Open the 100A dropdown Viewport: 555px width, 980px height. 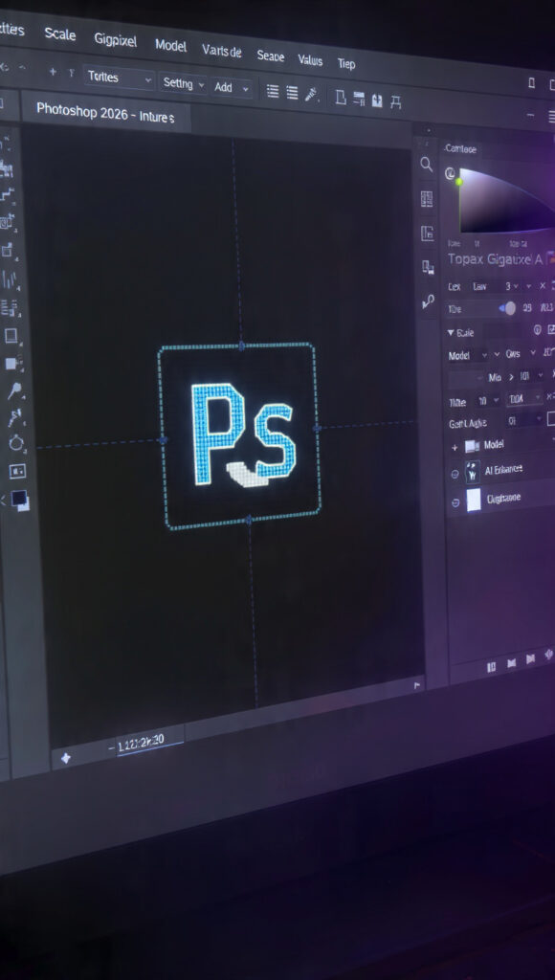524,398
